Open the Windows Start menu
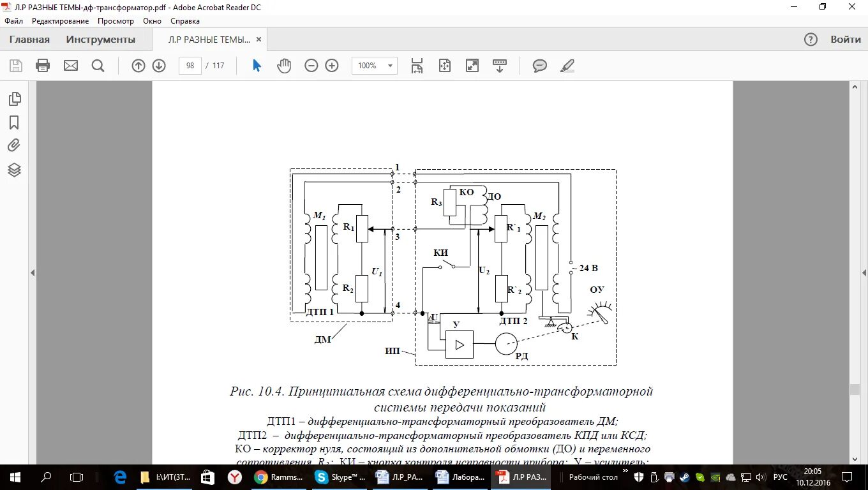This screenshot has height=490, width=868. tap(15, 477)
